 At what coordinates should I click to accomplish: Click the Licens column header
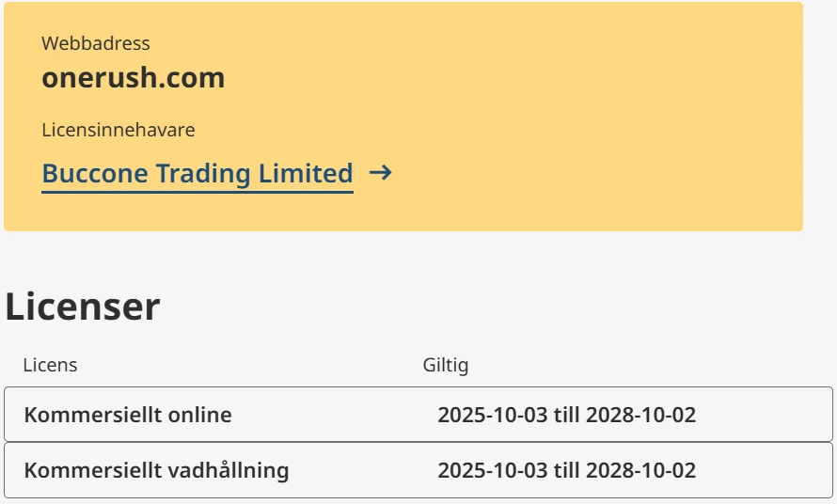[x=50, y=365]
